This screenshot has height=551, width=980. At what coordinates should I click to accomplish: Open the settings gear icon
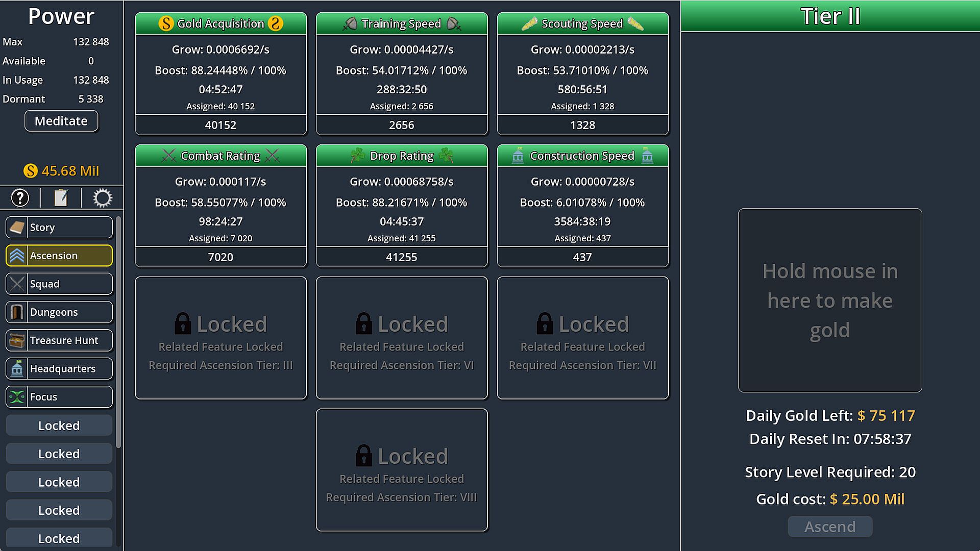[x=102, y=198]
